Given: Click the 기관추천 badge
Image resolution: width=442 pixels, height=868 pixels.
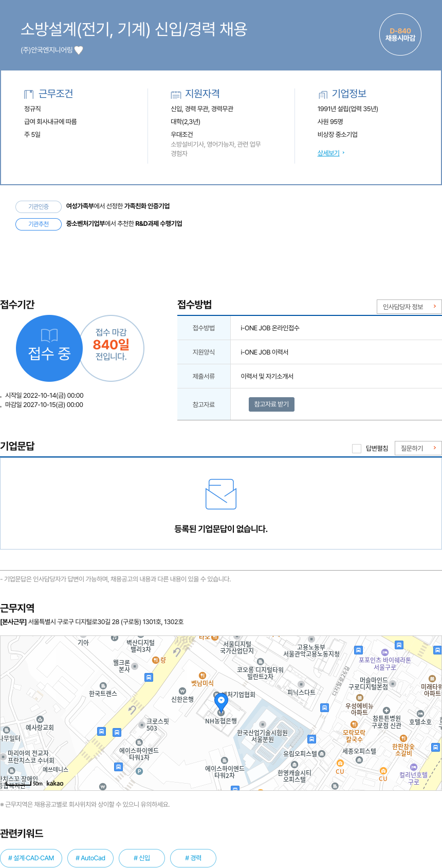Looking at the screenshot, I should pyautogui.click(x=39, y=224).
